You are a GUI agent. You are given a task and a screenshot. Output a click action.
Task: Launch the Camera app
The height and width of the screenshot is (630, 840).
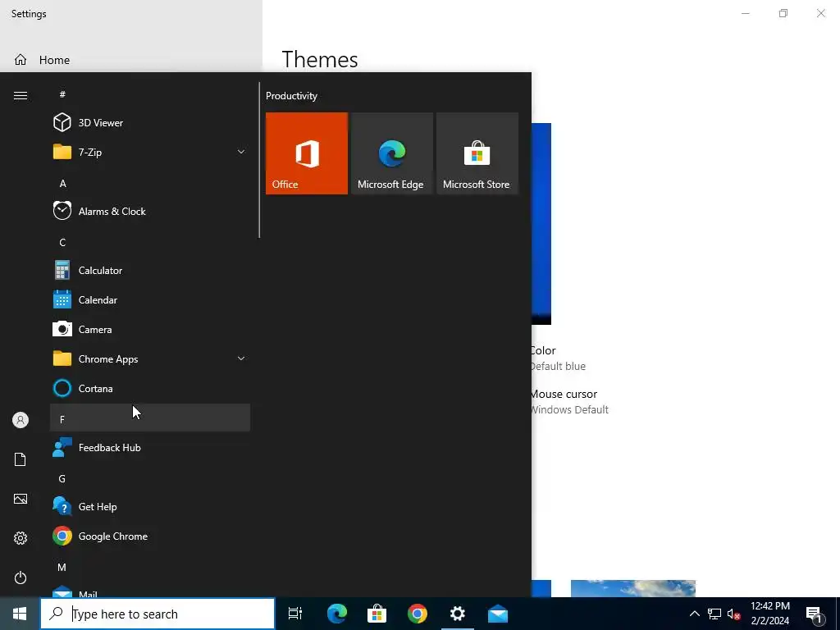(150, 330)
